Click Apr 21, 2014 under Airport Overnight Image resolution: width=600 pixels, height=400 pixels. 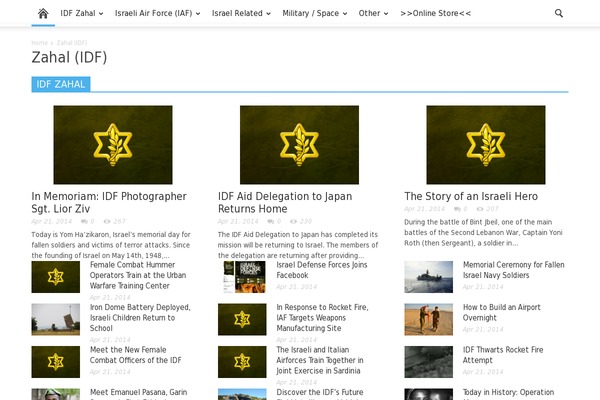tap(483, 329)
